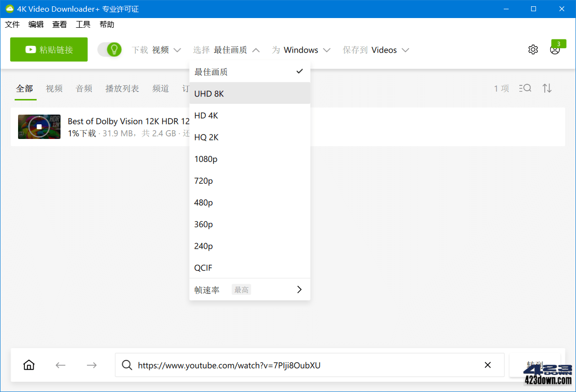The width and height of the screenshot is (576, 392).
Task: Switch to the 播放列表 tab
Action: tap(122, 88)
